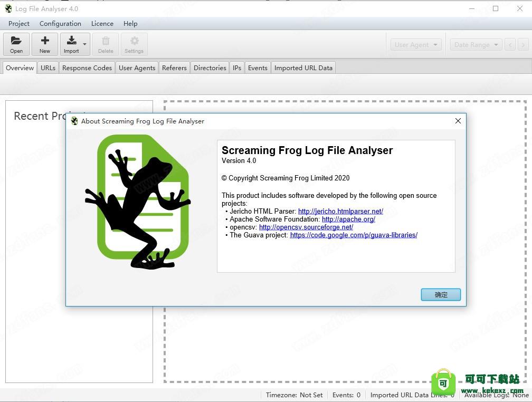The image size is (532, 402).
Task: Open the Configuration menu
Action: pos(60,24)
